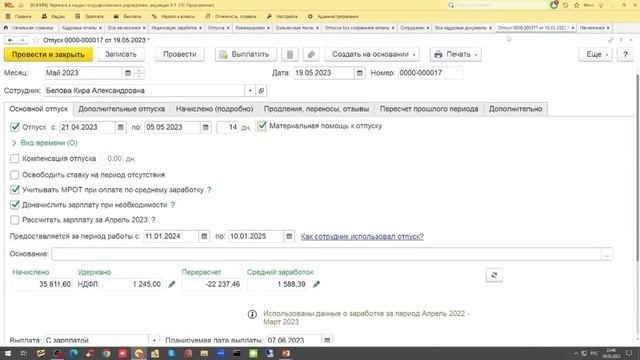
Task: Open calendar for vacation start date 21.04.2023
Action: (x=120, y=127)
